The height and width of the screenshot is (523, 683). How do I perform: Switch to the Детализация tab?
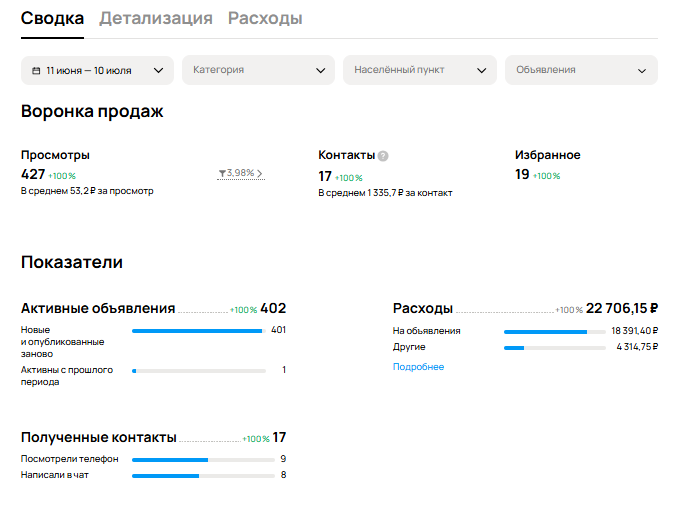click(156, 18)
